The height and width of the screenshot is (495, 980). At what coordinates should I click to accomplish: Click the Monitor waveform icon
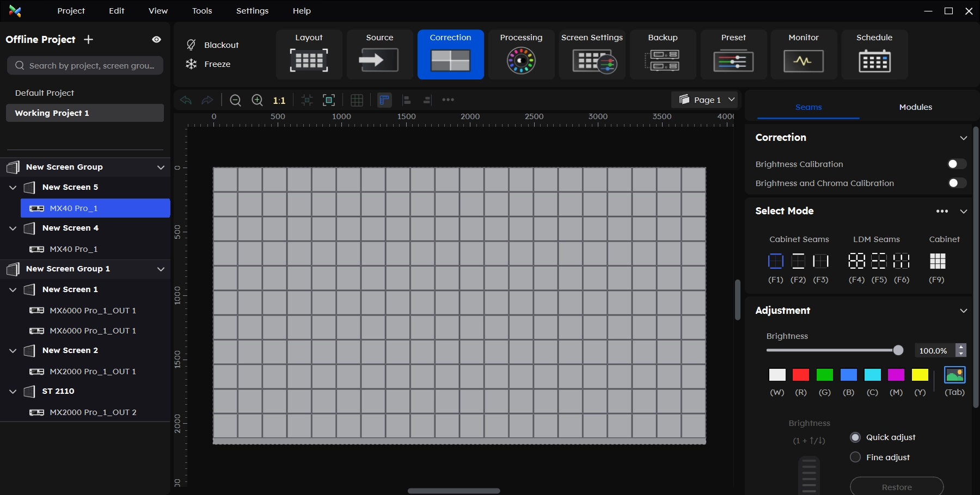803,60
